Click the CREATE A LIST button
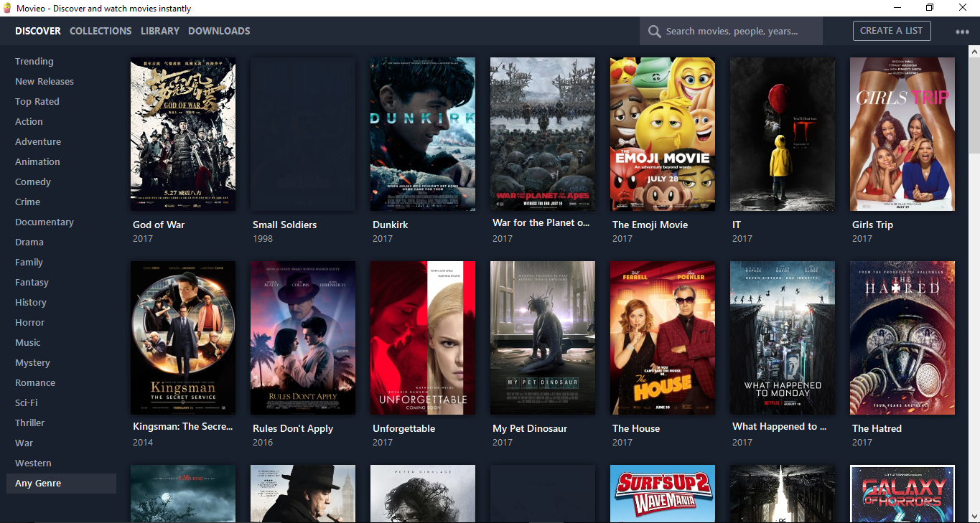Image resolution: width=980 pixels, height=523 pixels. click(892, 31)
